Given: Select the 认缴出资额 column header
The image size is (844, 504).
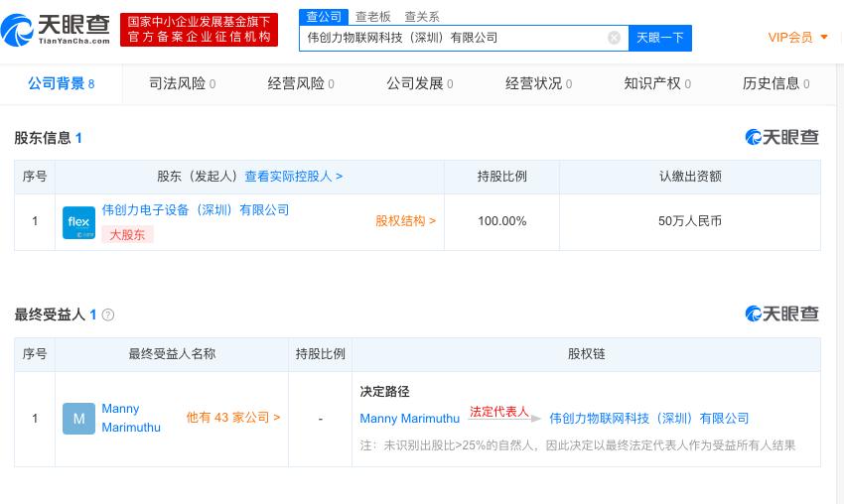Looking at the screenshot, I should pyautogui.click(x=690, y=177).
